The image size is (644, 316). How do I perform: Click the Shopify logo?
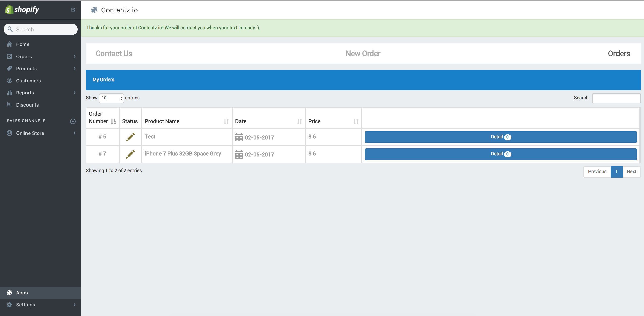(22, 10)
